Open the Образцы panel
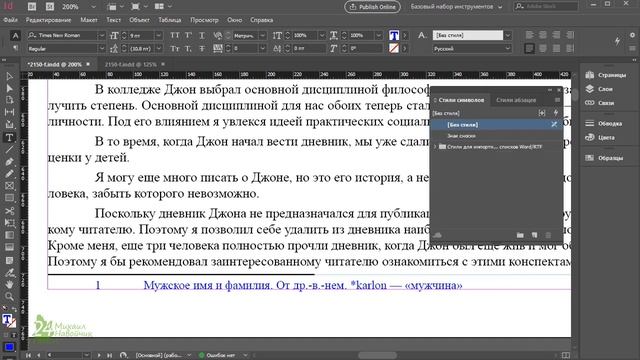The image size is (640, 360). coord(604,158)
